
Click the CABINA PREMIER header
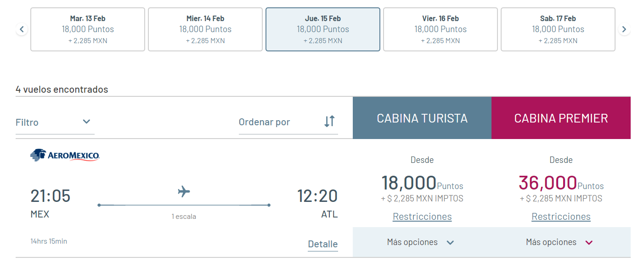point(561,118)
